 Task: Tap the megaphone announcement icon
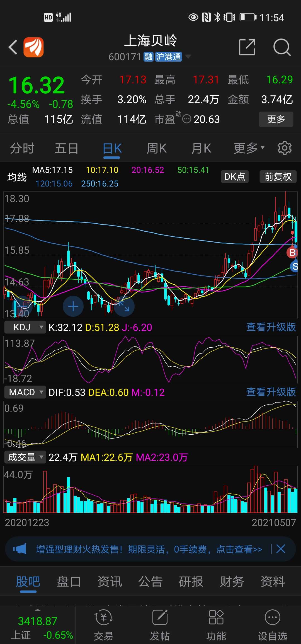[x=20, y=549]
